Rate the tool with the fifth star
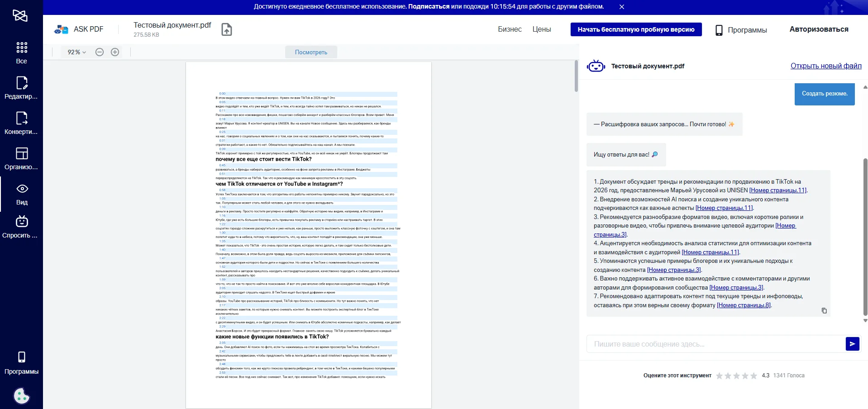Screen dimensions: 868x409 pyautogui.click(x=754, y=376)
